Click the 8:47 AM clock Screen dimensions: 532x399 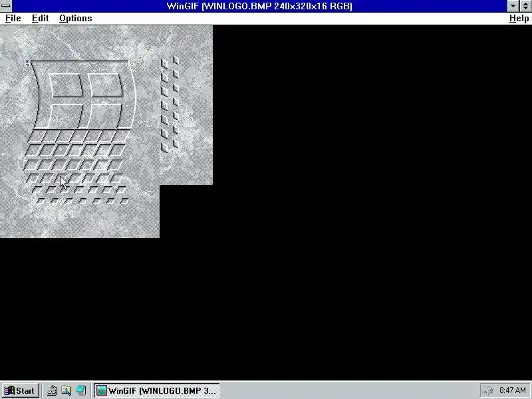[512, 390]
